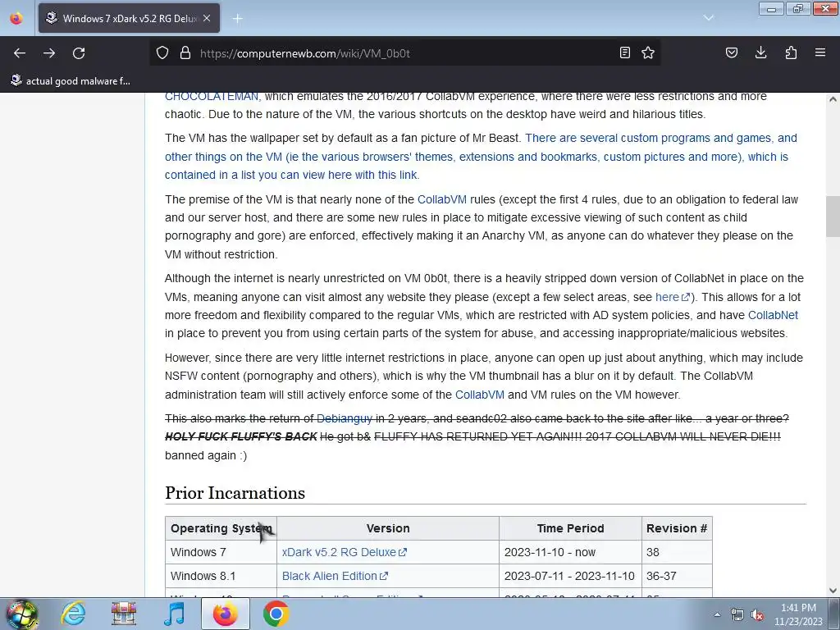Open Firefox View button
This screenshot has height=630, width=840.
pos(16,18)
